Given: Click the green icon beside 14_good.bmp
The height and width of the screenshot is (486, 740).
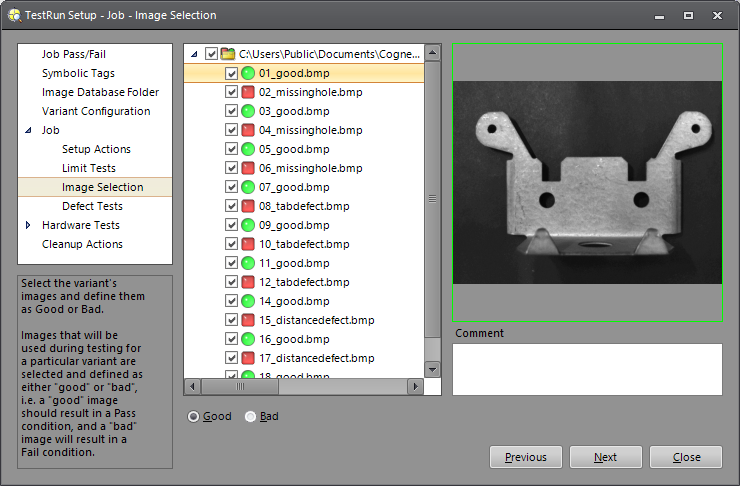Looking at the screenshot, I should point(248,301).
